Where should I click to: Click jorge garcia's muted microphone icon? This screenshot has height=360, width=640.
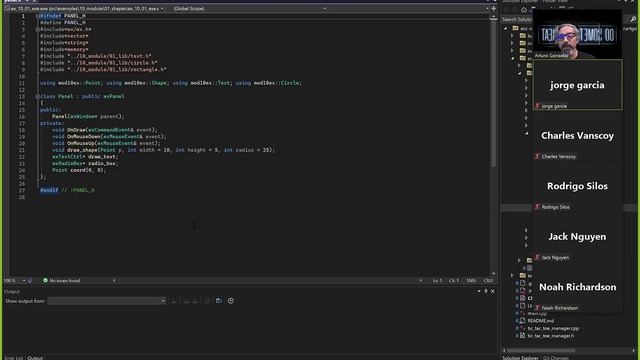click(x=537, y=106)
